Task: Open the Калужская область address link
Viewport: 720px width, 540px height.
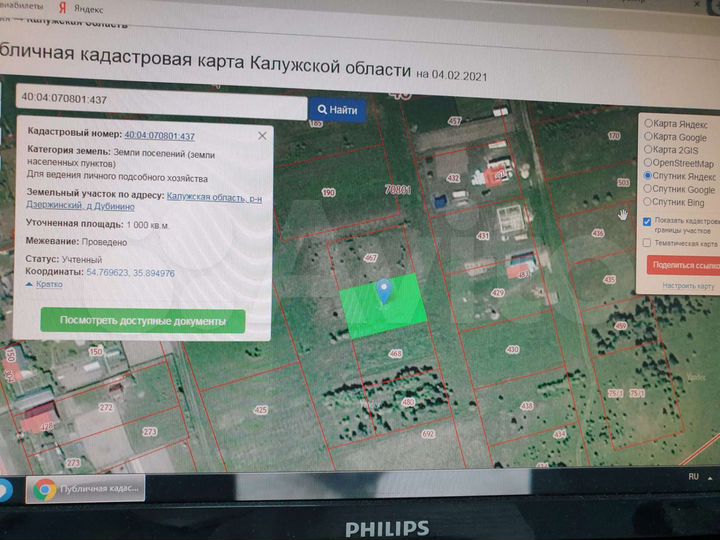Action: pos(214,198)
